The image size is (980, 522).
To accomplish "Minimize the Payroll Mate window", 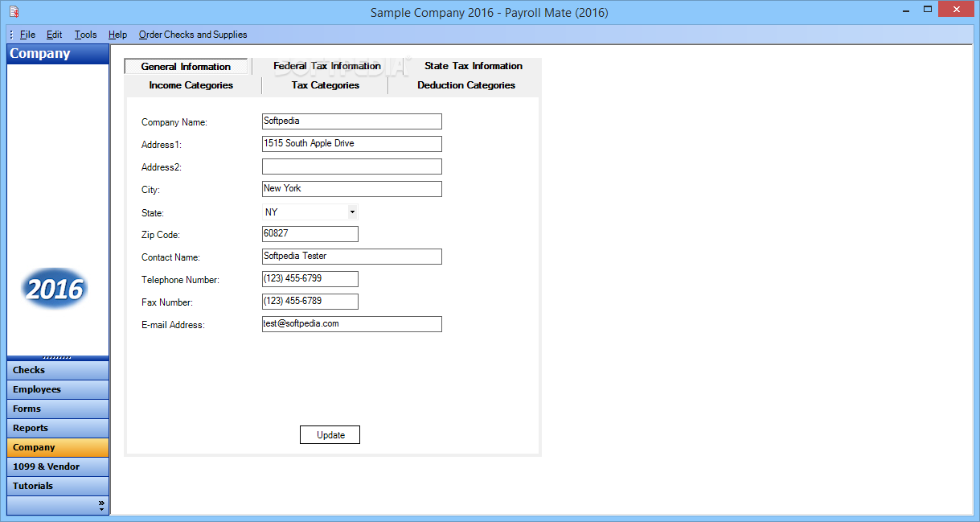I will point(905,9).
